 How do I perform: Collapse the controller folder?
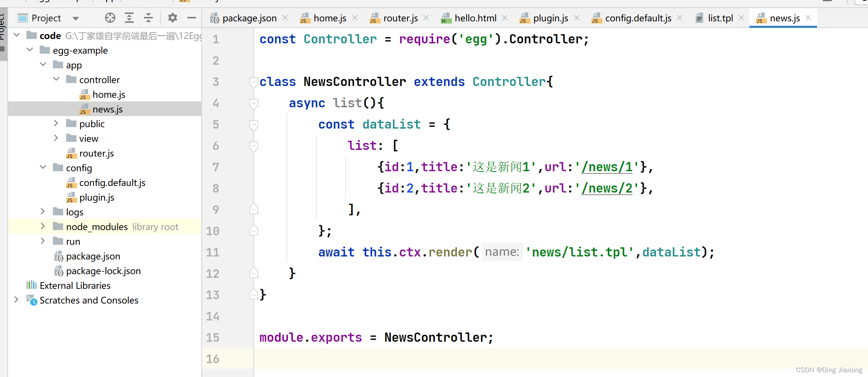(x=56, y=79)
